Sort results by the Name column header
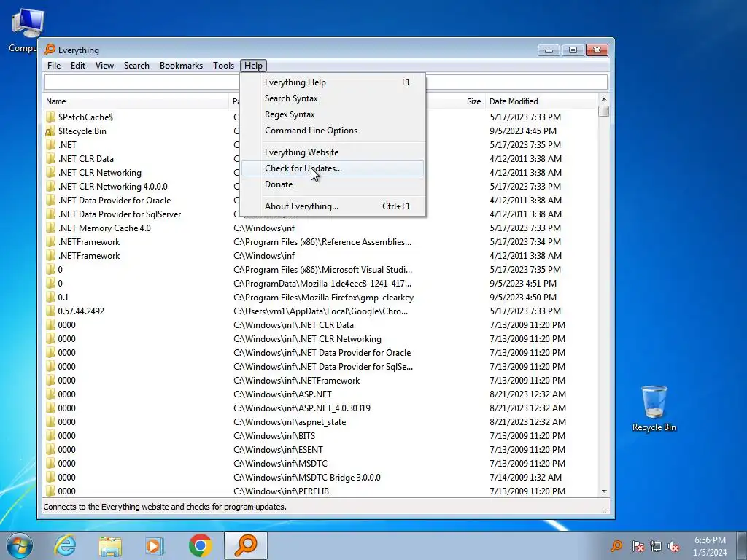The image size is (747, 560). (136, 101)
